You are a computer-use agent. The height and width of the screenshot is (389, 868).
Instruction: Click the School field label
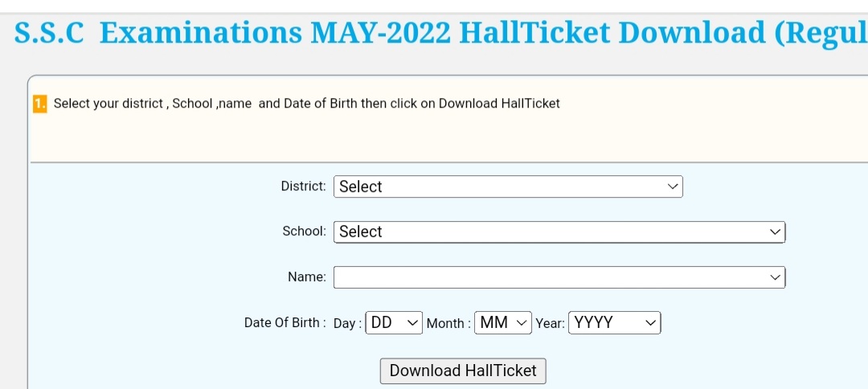point(304,231)
